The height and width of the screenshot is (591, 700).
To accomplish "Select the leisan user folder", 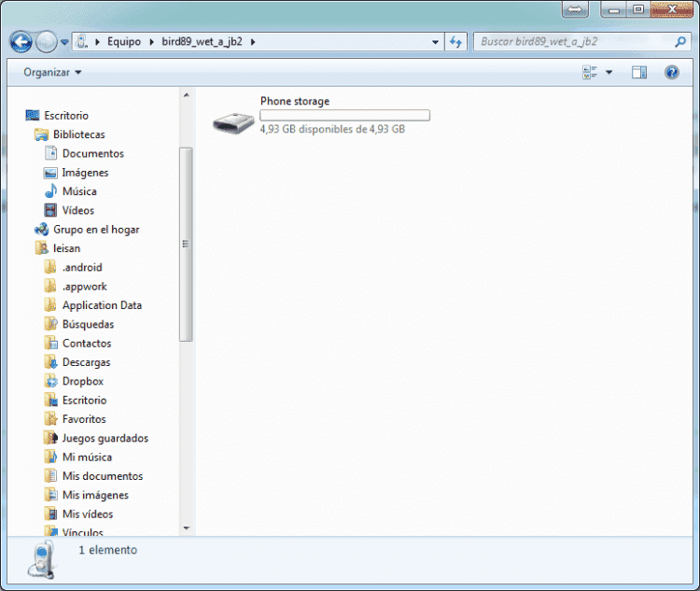I will point(66,248).
